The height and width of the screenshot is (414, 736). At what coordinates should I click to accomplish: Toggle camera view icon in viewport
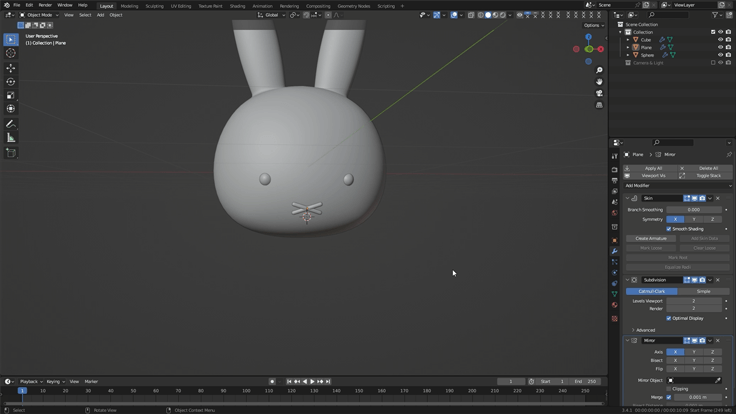[599, 93]
